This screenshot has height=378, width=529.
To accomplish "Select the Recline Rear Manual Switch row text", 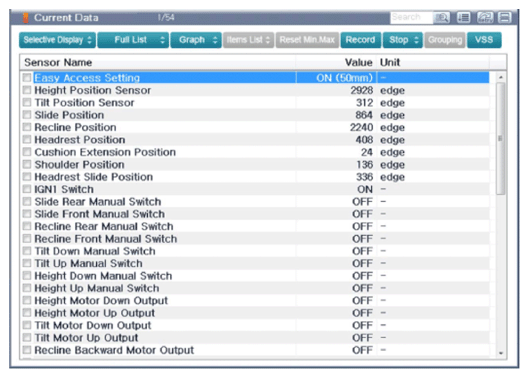I will (104, 226).
